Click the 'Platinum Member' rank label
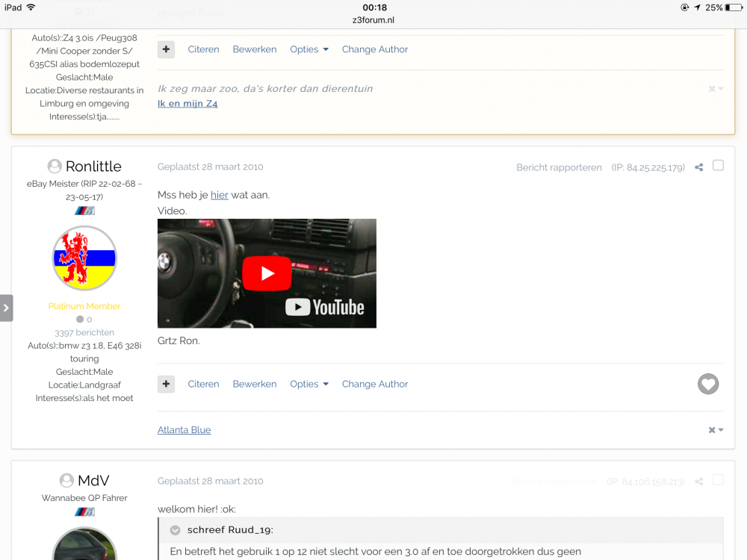The width and height of the screenshot is (747, 560). 84,306
